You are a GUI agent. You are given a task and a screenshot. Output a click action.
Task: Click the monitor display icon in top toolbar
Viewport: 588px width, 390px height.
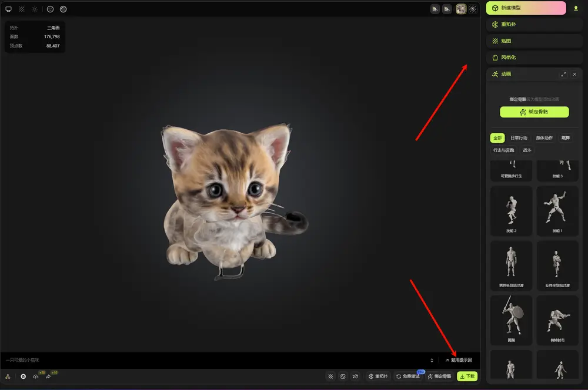(8, 9)
